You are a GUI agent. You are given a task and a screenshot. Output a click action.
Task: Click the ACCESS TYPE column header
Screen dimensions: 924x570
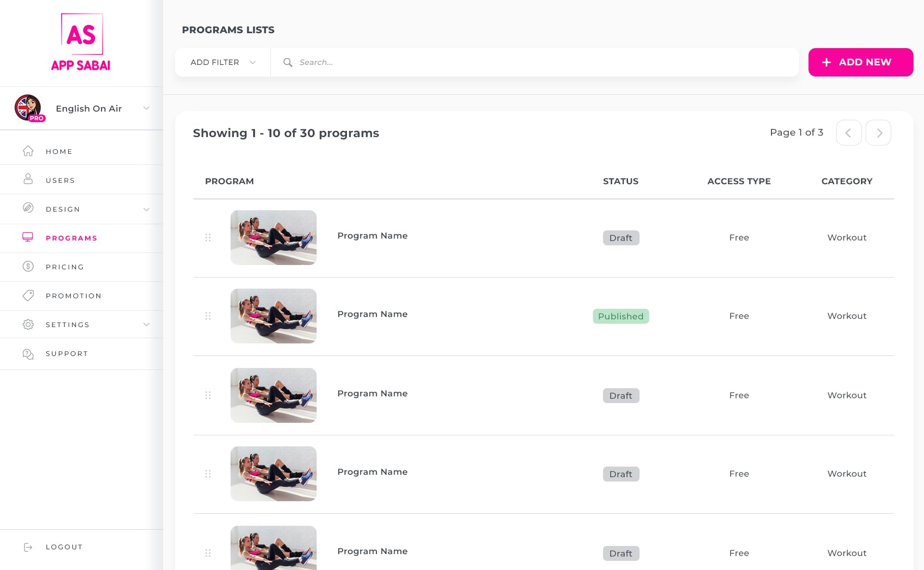pyautogui.click(x=739, y=181)
